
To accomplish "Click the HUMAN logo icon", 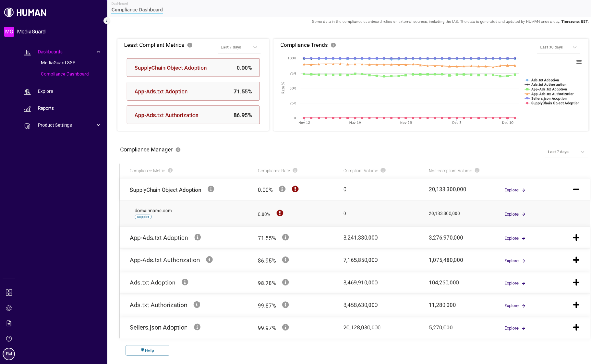I will pyautogui.click(x=9, y=12).
